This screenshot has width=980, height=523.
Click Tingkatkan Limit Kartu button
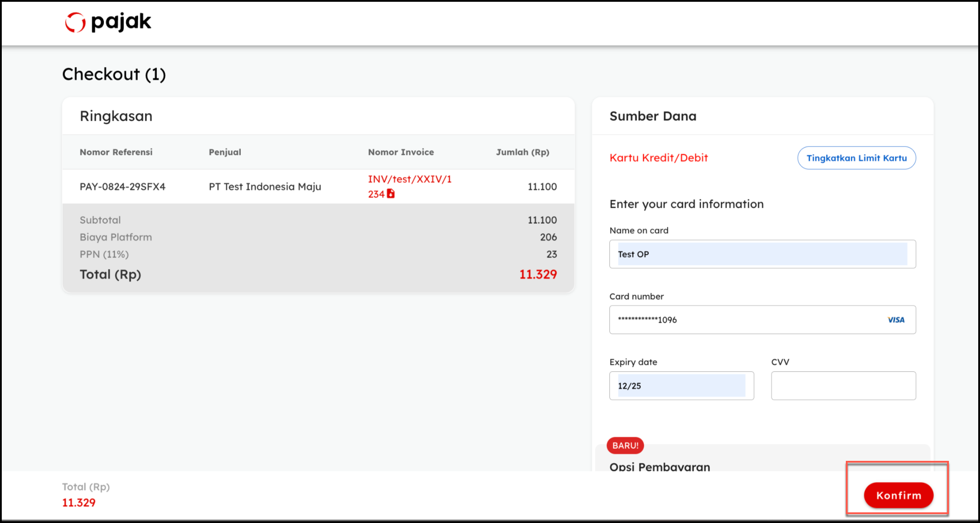click(856, 158)
